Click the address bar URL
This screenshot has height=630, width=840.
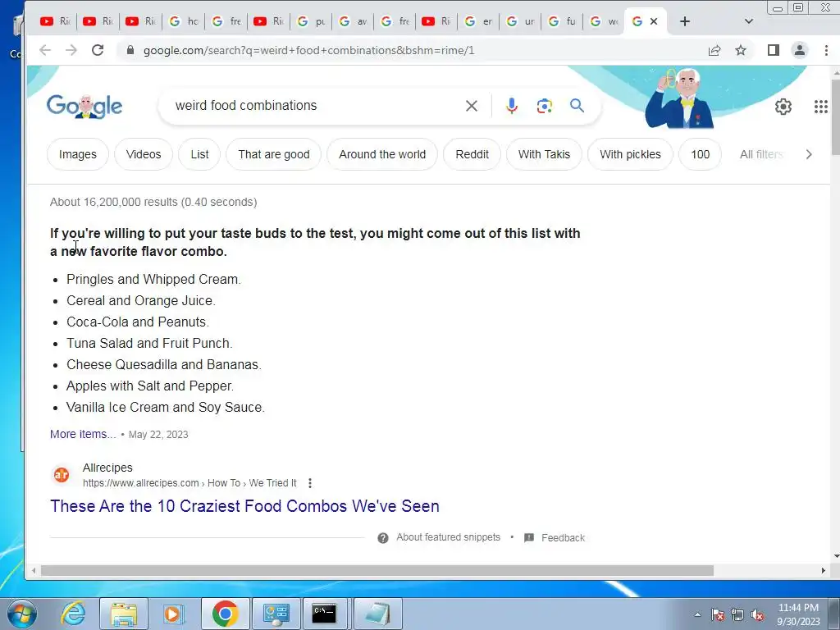pos(308,50)
